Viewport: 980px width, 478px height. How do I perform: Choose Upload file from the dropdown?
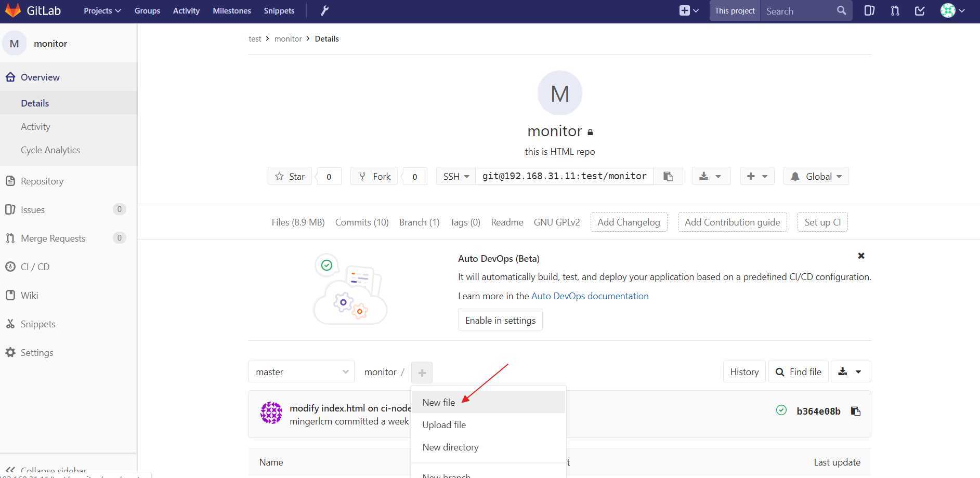coord(488,425)
